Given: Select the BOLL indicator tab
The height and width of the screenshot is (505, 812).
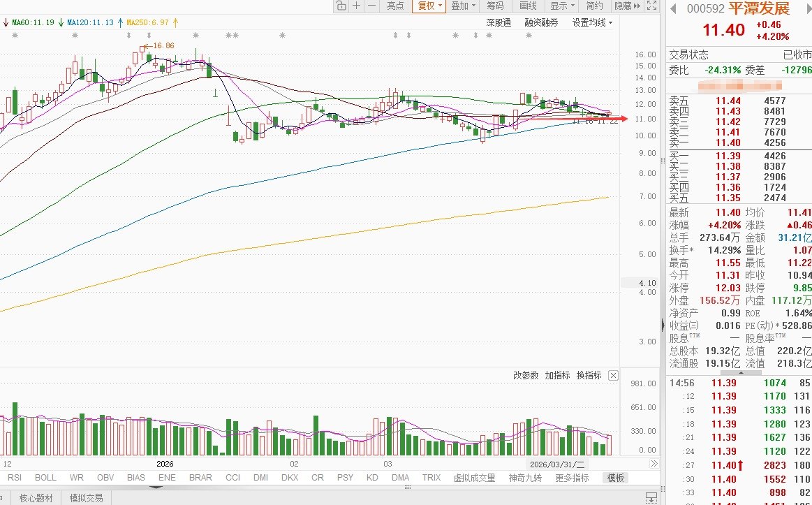Looking at the screenshot, I should pyautogui.click(x=45, y=478).
